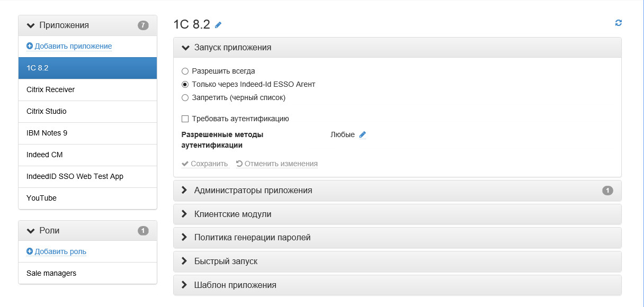Click the plus icon for adding application
Image resolution: width=644 pixels, height=307 pixels.
(x=30, y=46)
